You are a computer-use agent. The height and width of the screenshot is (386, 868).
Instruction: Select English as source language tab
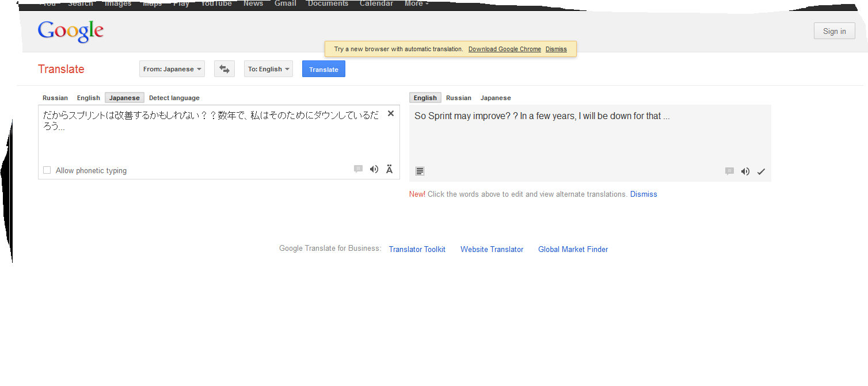click(x=89, y=98)
